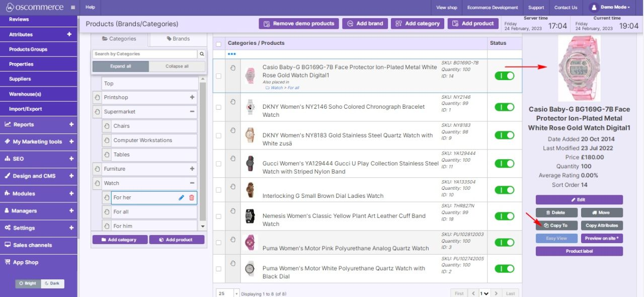Image resolution: width=644 pixels, height=297 pixels.
Task: Click the Nemesis black cuff watch thumbnail
Action: pyautogui.click(x=250, y=216)
